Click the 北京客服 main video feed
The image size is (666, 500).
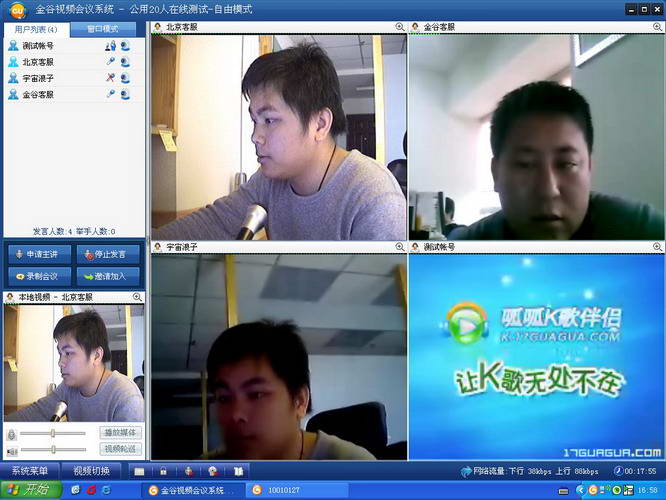click(x=279, y=137)
